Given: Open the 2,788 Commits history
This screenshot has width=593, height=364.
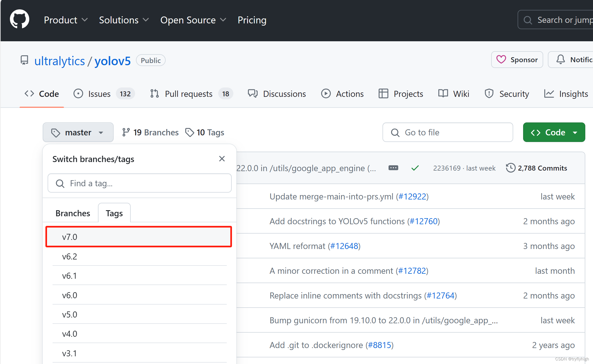Looking at the screenshot, I should pyautogui.click(x=537, y=168).
